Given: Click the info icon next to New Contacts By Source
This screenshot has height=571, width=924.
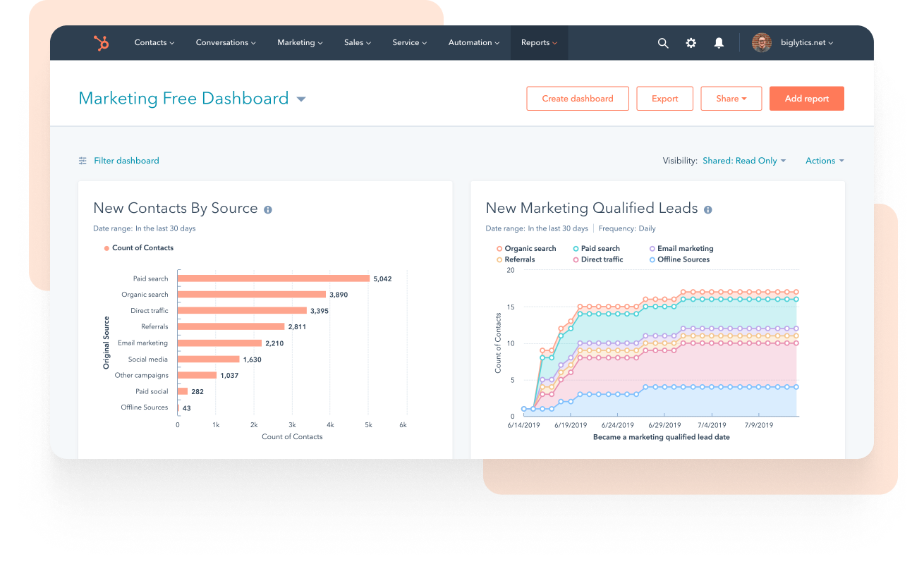Looking at the screenshot, I should (267, 209).
